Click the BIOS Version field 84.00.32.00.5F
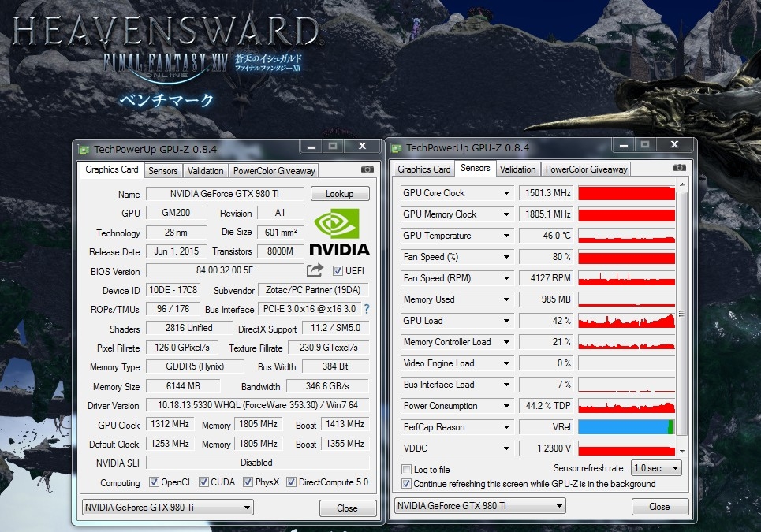The height and width of the screenshot is (532, 761). point(225,270)
